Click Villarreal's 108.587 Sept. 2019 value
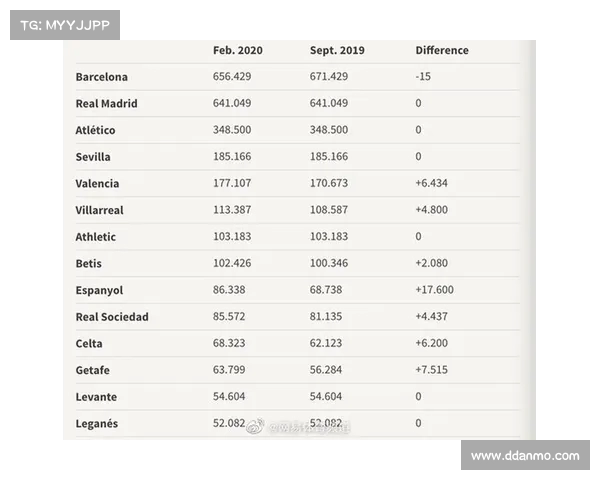600x480 pixels. click(329, 210)
